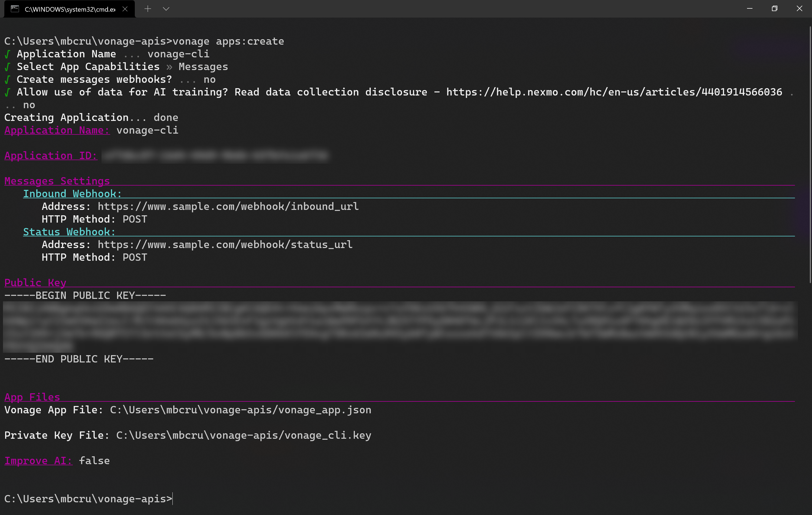Click the 'Public Key' heading
The width and height of the screenshot is (812, 515).
point(35,283)
